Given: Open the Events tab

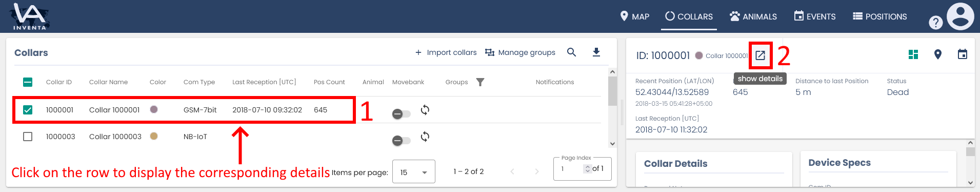Looking at the screenshot, I should 815,16.
